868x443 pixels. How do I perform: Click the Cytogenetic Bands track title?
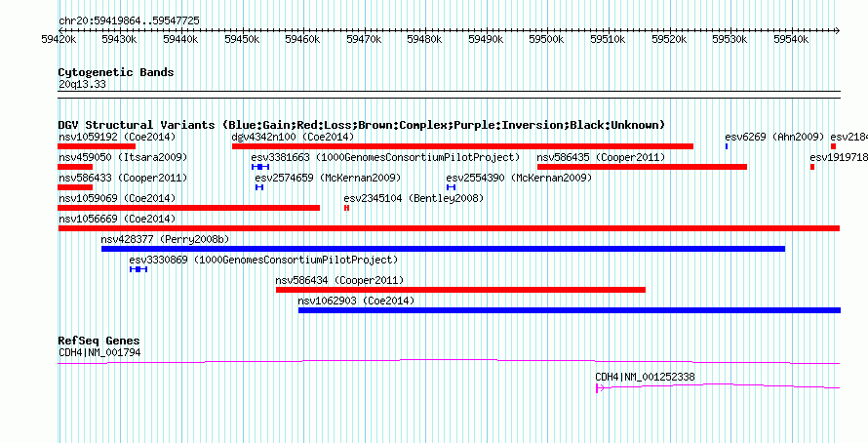pyautogui.click(x=116, y=72)
